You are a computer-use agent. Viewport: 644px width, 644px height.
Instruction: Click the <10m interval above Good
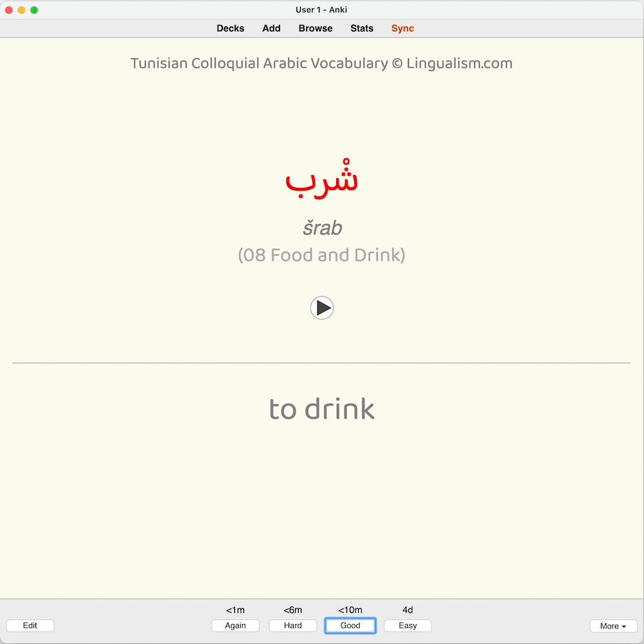pos(350,609)
